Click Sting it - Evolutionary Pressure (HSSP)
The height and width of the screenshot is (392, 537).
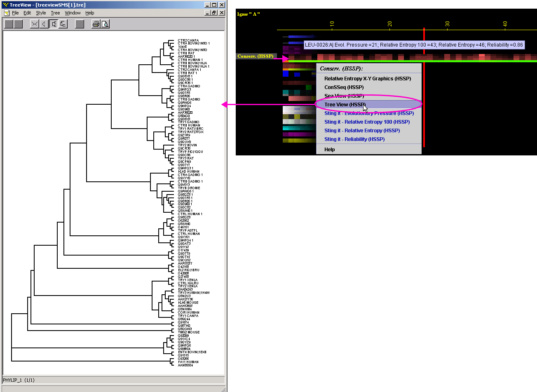point(369,113)
